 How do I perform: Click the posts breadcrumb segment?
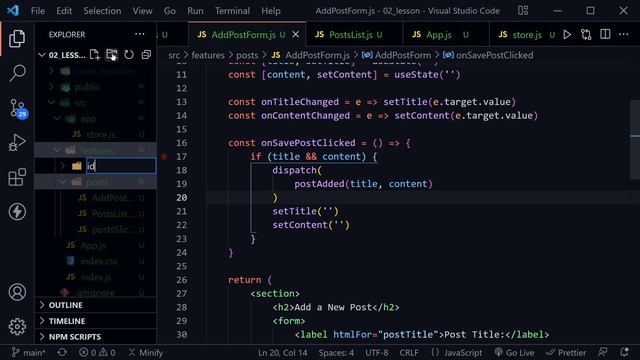[247, 55]
